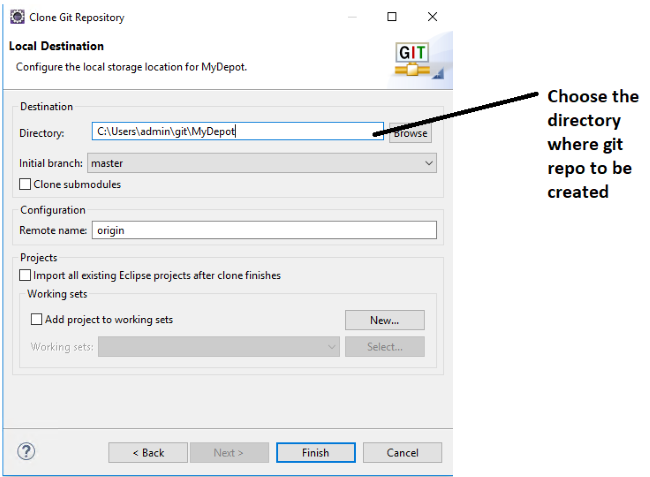
Task: Open the help question mark icon
Action: 26,451
